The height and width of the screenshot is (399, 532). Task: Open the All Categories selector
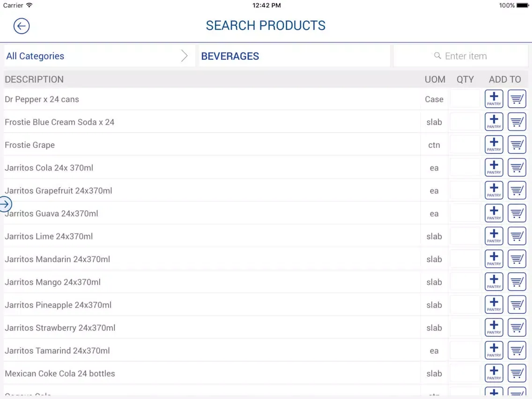coord(99,56)
